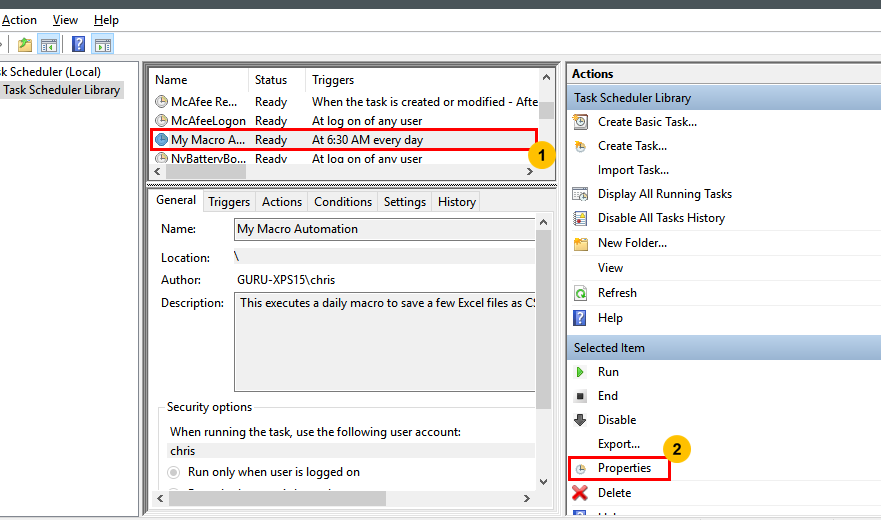Click the Refresh action
This screenshot has height=520, width=881.
click(617, 293)
